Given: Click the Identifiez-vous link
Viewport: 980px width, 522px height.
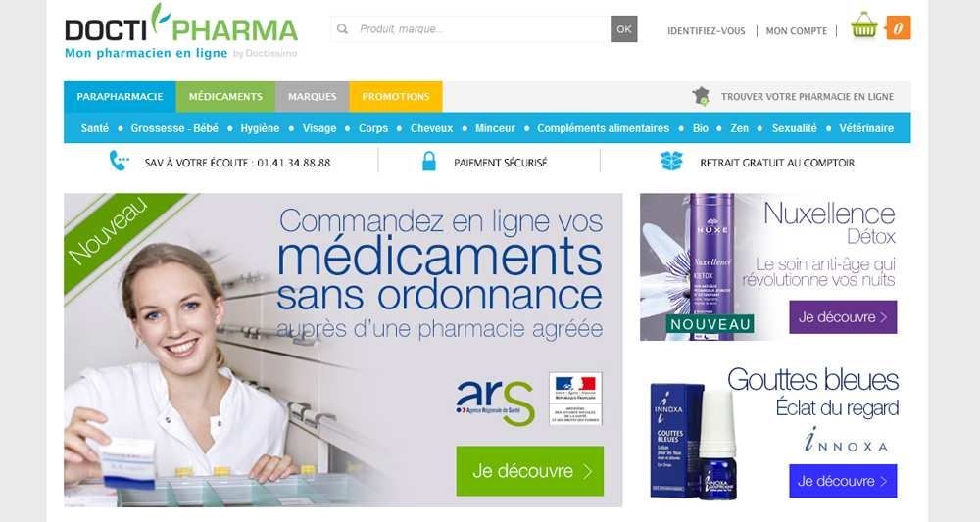Looking at the screenshot, I should 707,30.
